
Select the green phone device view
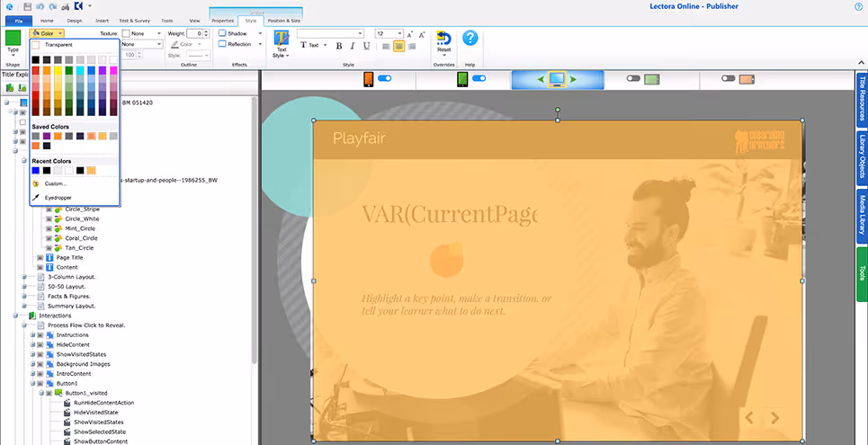[463, 80]
